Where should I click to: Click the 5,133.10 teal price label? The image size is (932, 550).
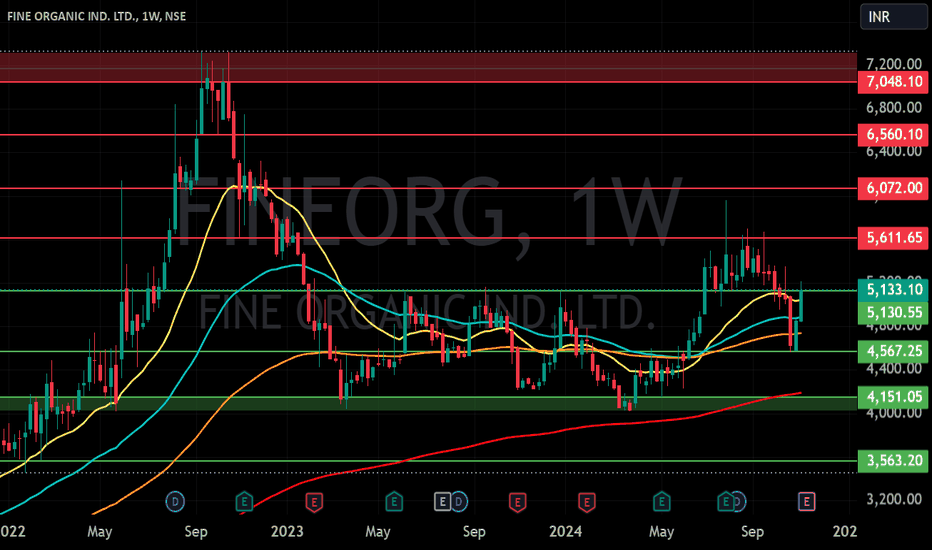coord(893,290)
